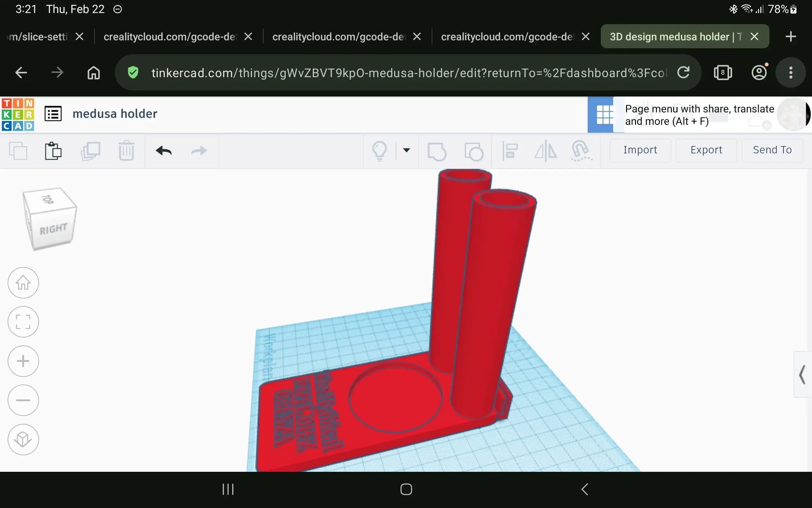Close the slice-setti browser tab
This screenshot has height=508, width=812.
point(80,36)
